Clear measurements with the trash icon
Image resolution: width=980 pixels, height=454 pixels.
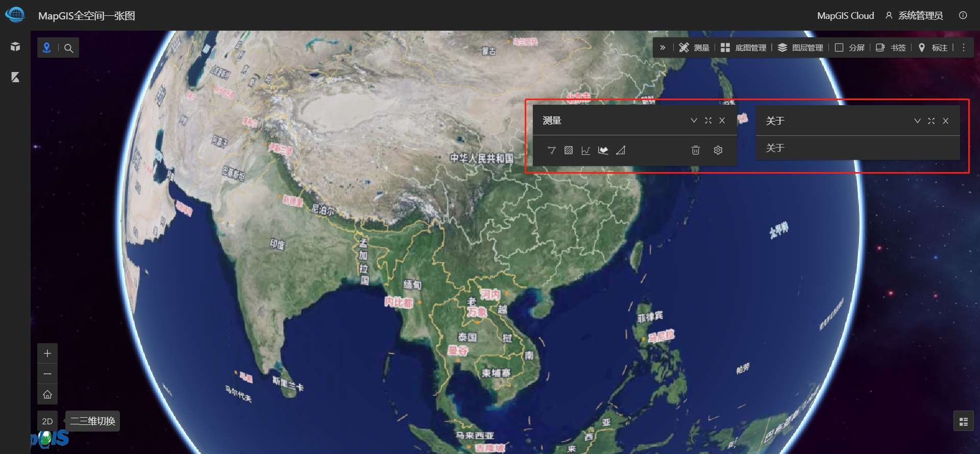click(x=696, y=150)
